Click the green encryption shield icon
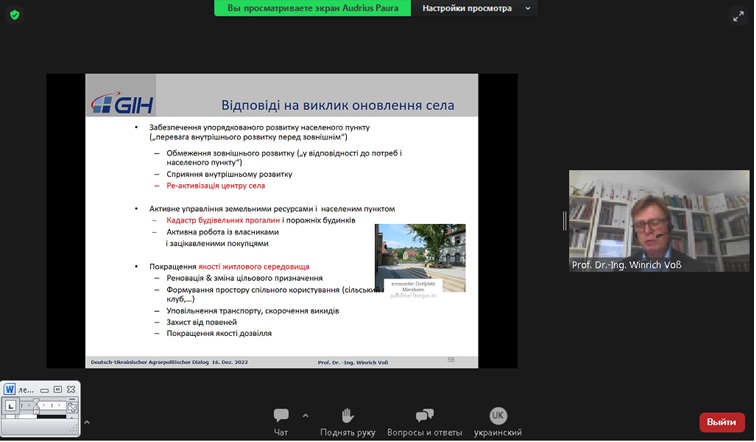 15,15
